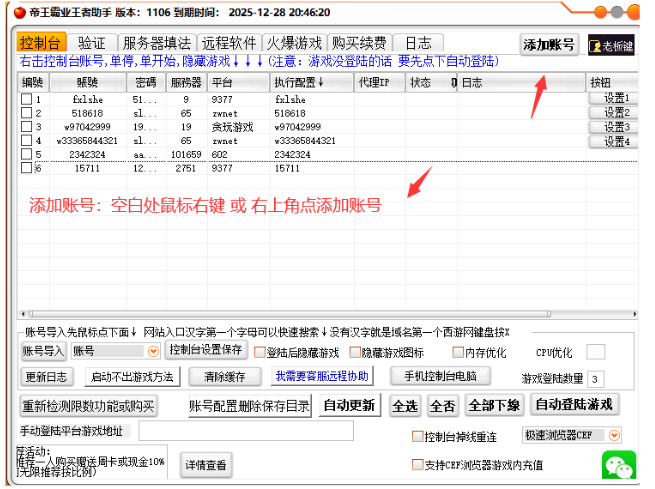Click the 设置1 button

click(614, 99)
